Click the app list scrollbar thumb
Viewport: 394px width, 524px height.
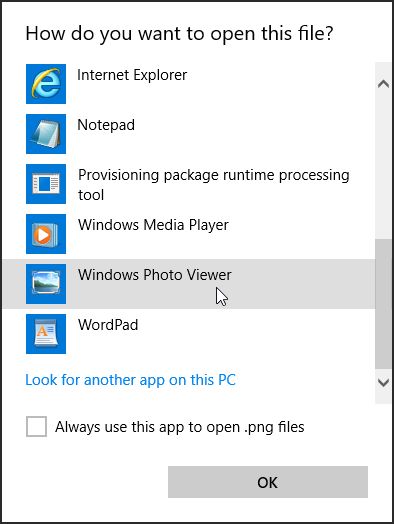383,304
